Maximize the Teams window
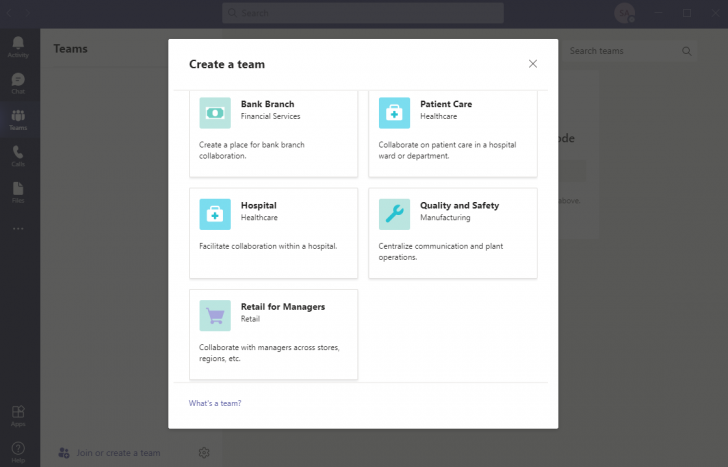Screen dimensions: 728x467 [687, 13]
